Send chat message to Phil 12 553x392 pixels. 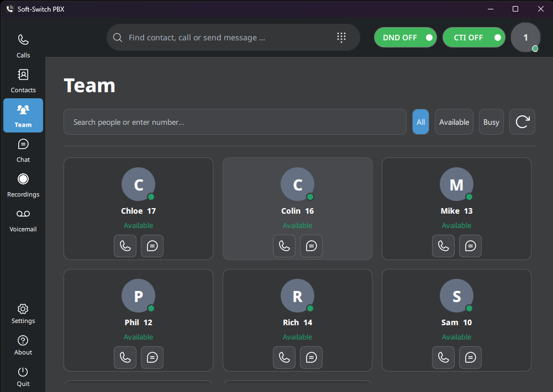point(152,357)
